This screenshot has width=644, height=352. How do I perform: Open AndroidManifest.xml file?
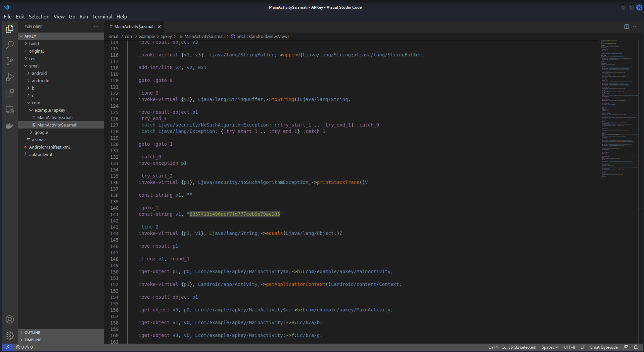coord(61,147)
